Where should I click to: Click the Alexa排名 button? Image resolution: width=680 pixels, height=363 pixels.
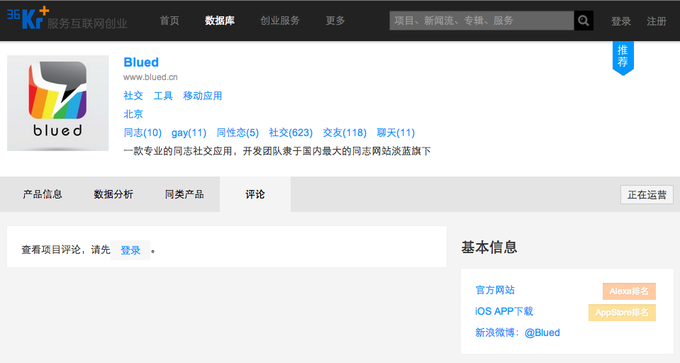click(629, 291)
